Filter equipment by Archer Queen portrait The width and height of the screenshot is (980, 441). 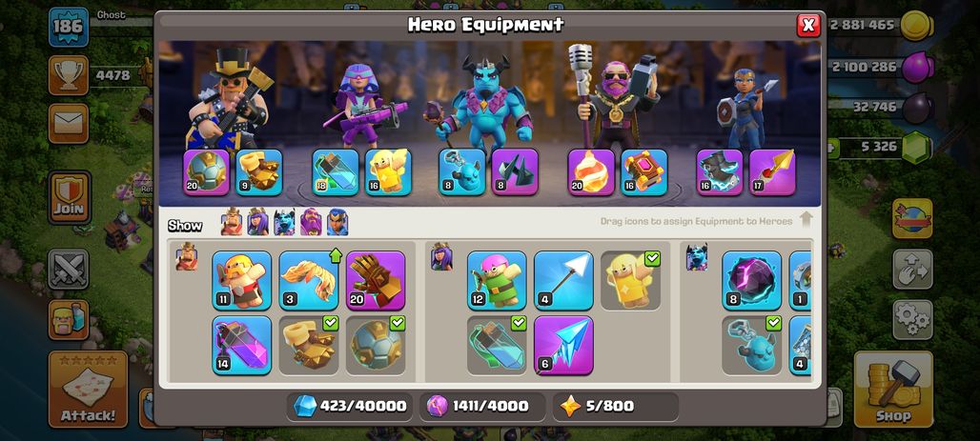(257, 222)
